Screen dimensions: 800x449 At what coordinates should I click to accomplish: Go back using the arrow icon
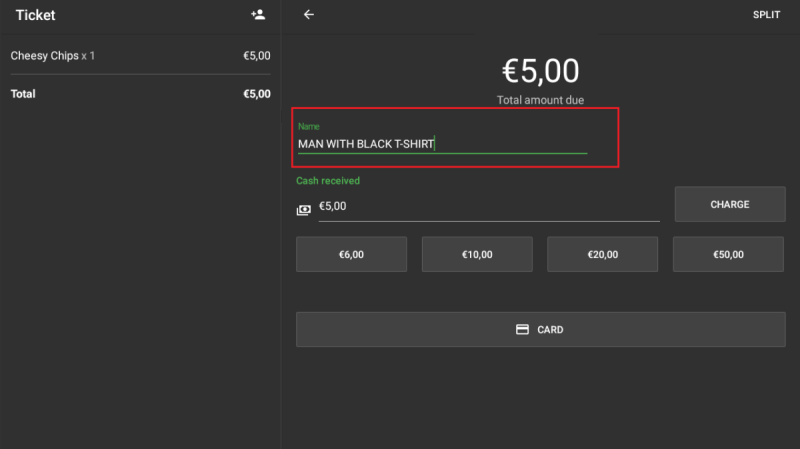(x=309, y=15)
